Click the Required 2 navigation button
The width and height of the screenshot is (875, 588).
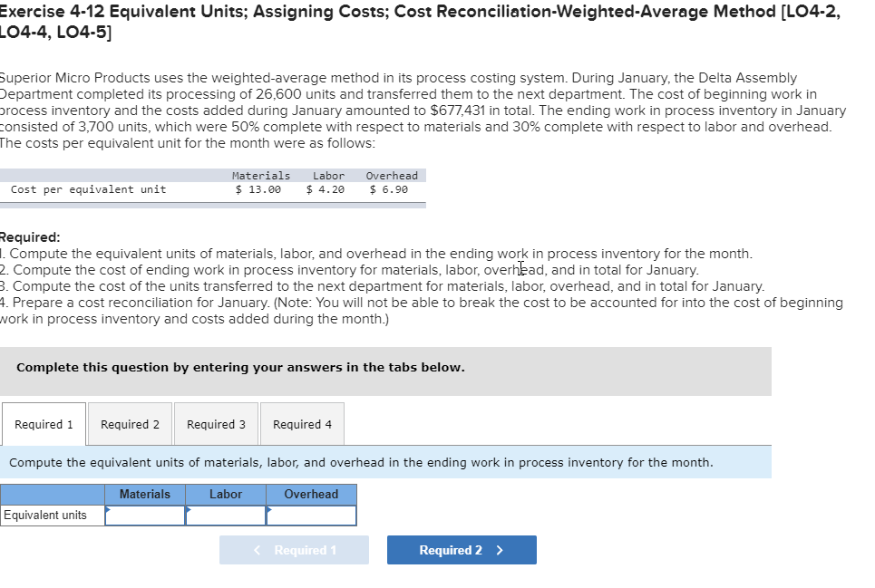(461, 549)
